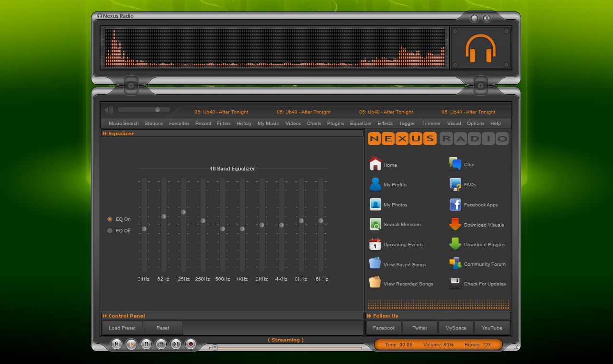613x364 pixels.
Task: Collapse the Equalizer panel header arrow
Action: click(x=104, y=134)
